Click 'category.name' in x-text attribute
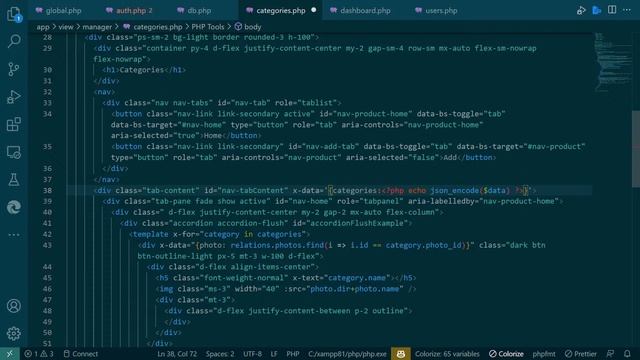The height and width of the screenshot is (360, 640). point(357,278)
